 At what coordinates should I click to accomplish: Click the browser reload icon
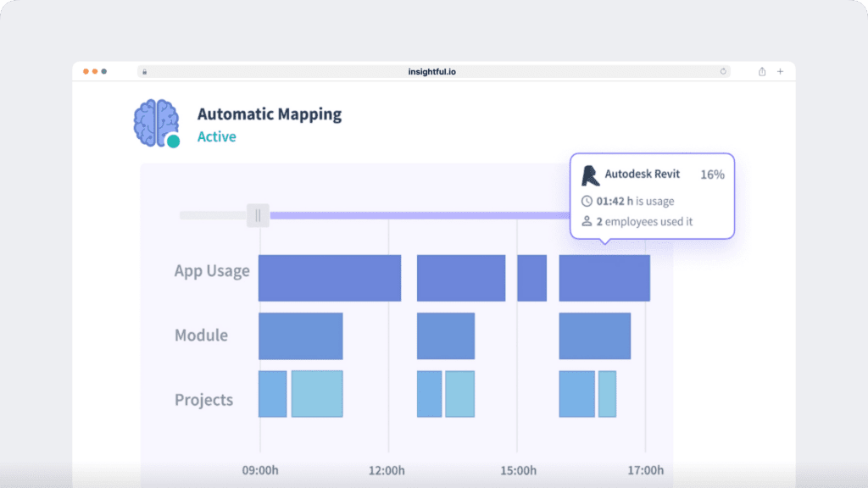pos(723,71)
